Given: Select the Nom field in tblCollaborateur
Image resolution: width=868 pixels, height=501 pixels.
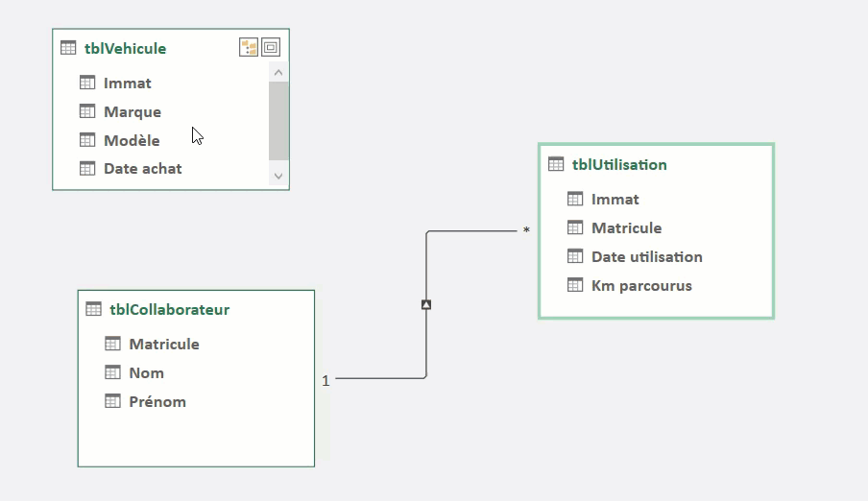Looking at the screenshot, I should click(x=196, y=372).
